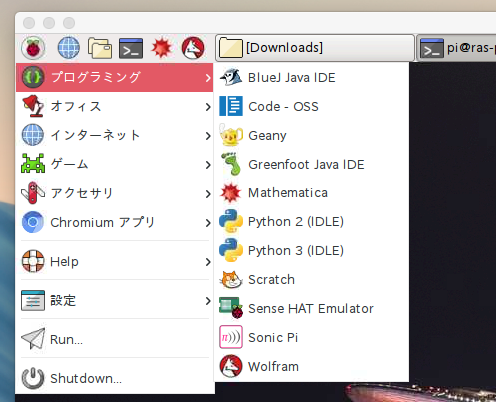Open Python 3 (IDLE) from its label

[x=296, y=251]
